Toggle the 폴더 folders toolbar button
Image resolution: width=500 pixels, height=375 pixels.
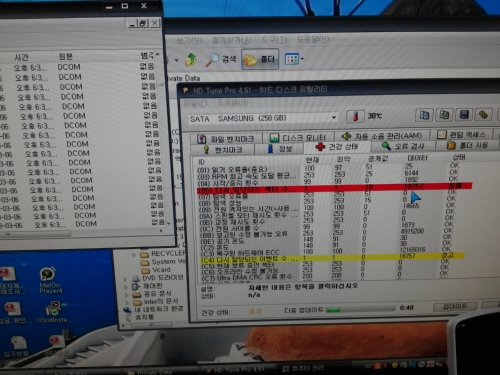(260, 59)
